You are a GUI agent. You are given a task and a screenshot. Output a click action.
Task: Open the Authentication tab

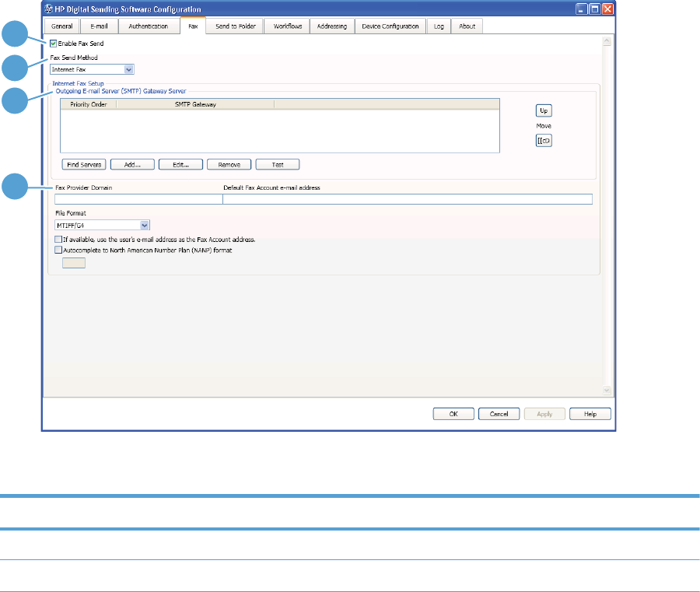click(149, 26)
